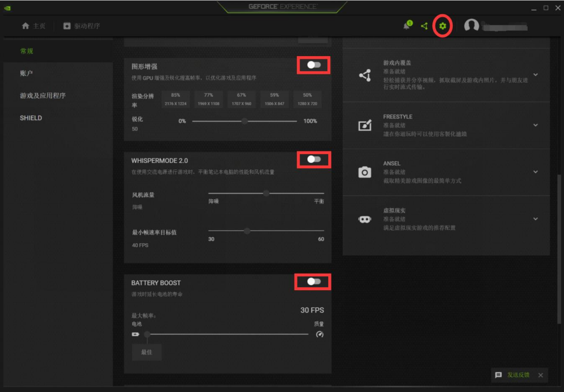Open the 驱动程序 tab
The height and width of the screenshot is (392, 564).
82,26
